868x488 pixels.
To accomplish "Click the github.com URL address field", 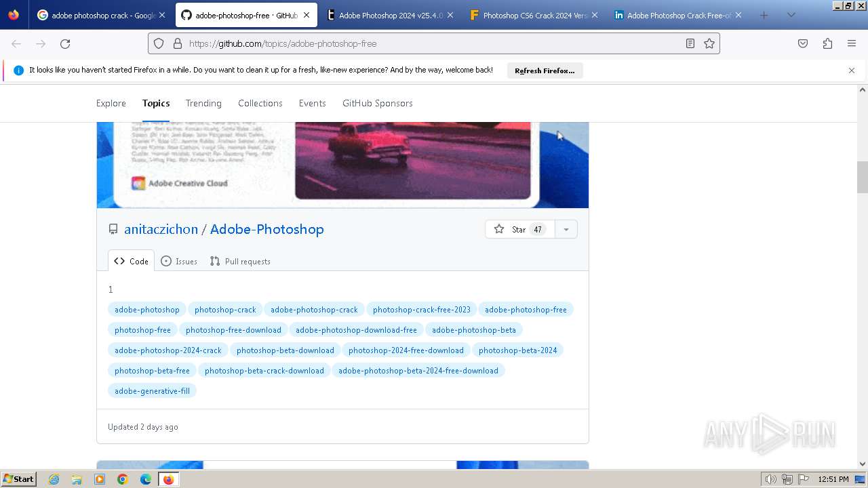I will point(434,43).
